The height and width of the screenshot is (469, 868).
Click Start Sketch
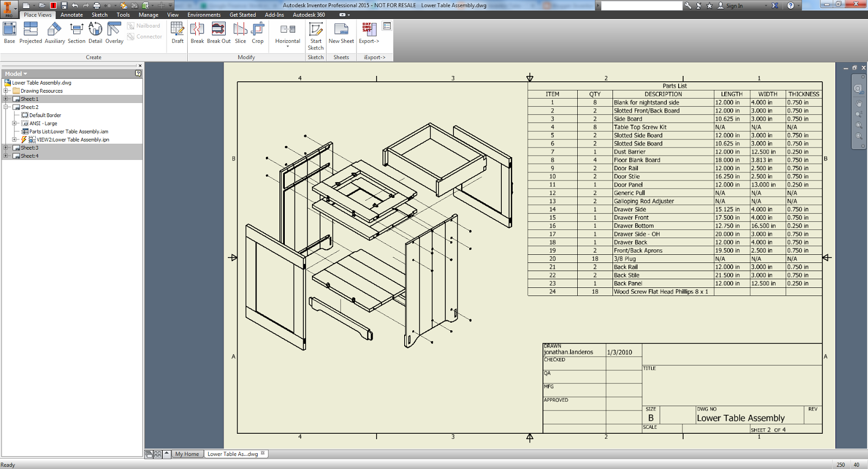(316, 36)
